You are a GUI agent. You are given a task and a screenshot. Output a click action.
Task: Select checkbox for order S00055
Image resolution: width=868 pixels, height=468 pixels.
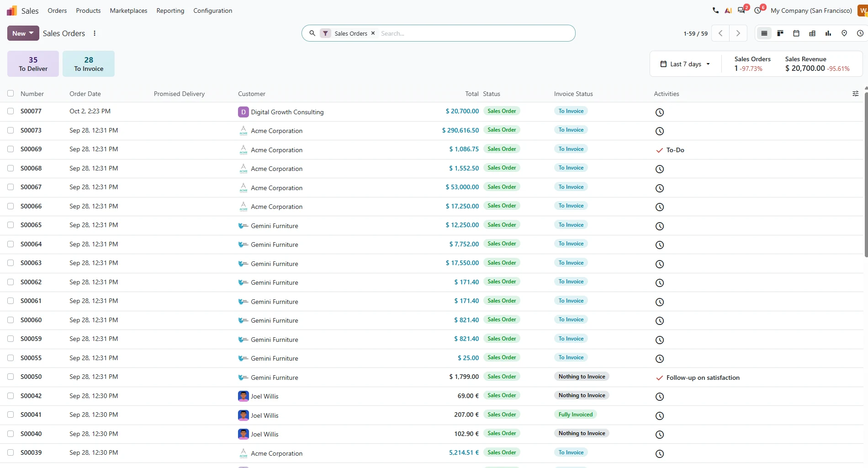(11, 358)
